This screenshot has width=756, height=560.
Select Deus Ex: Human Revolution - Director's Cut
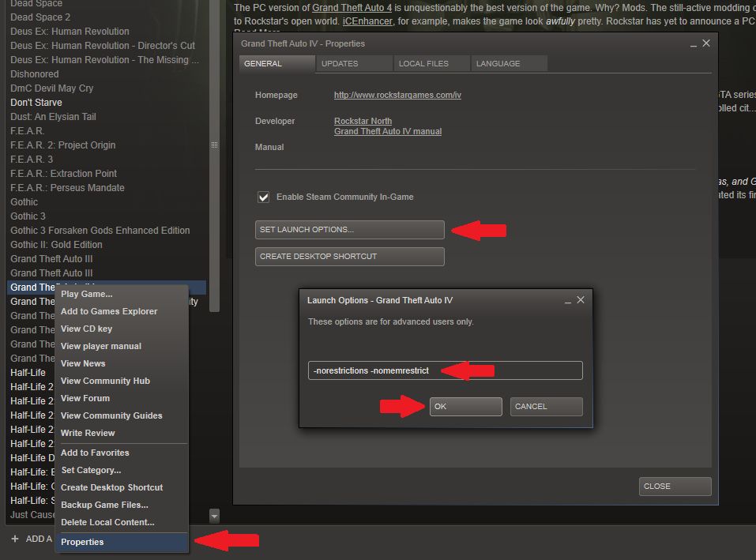click(103, 46)
